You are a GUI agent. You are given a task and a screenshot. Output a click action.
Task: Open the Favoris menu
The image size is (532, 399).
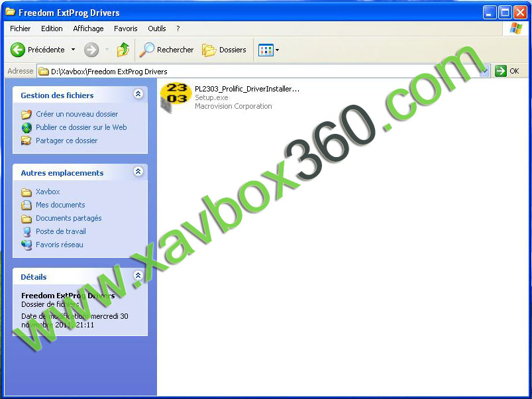pyautogui.click(x=125, y=28)
